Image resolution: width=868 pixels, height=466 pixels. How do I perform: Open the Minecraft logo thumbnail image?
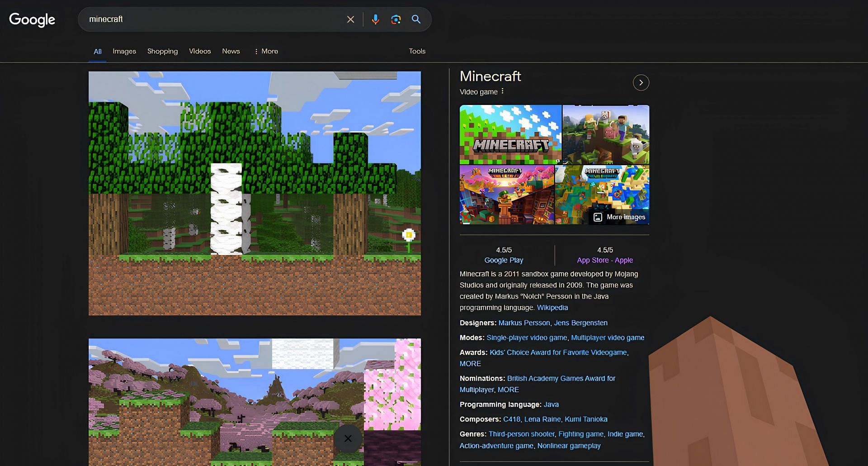(510, 134)
